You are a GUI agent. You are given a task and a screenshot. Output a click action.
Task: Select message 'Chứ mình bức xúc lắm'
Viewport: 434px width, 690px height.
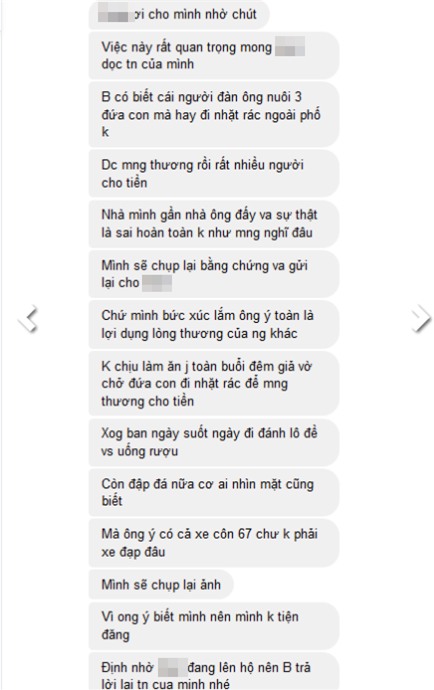(213, 324)
